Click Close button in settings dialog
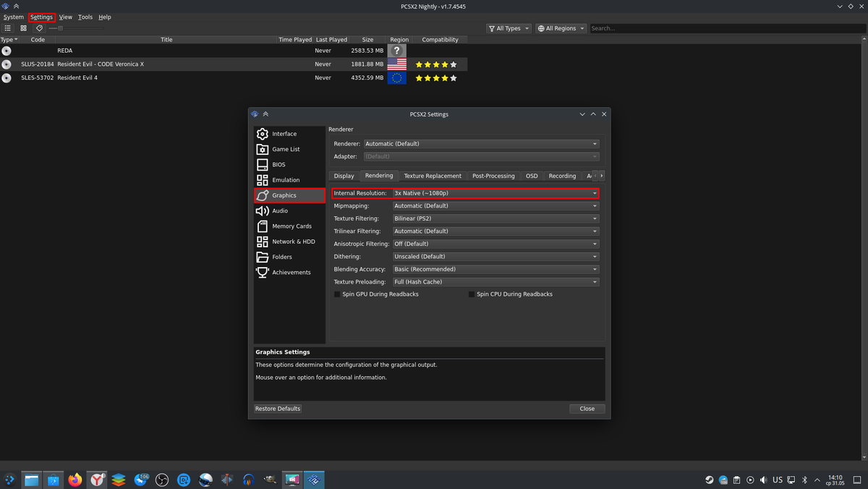This screenshot has width=868, height=489. pyautogui.click(x=587, y=409)
